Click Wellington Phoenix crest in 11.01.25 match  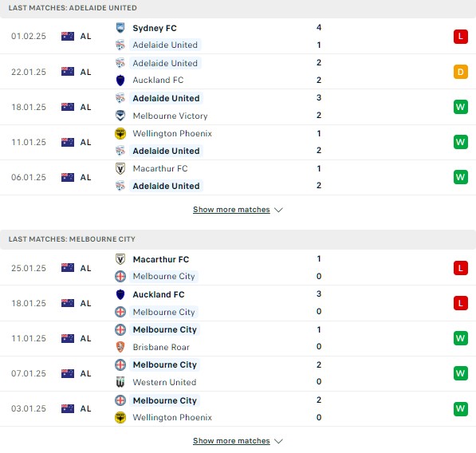pos(120,134)
